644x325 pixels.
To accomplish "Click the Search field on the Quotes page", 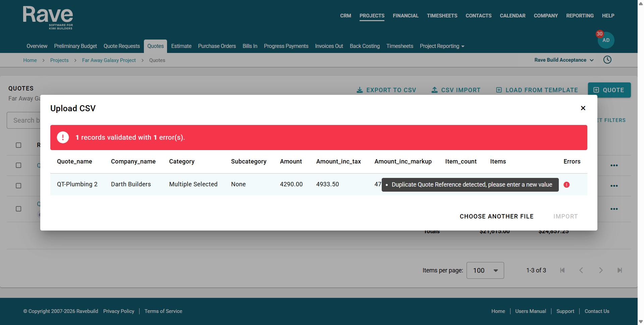I will 23,120.
